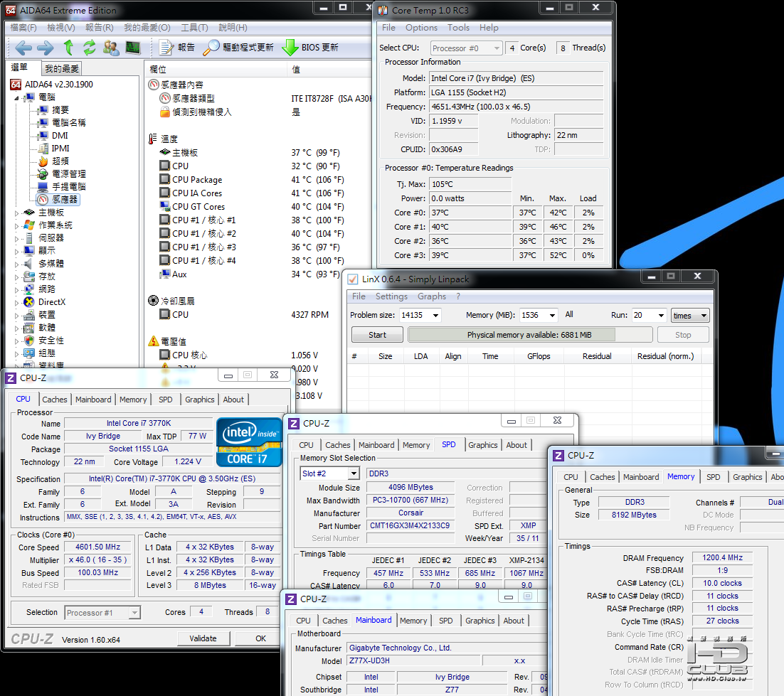The image size is (784, 696).
Task: Open the LinX Problem size dropdown
Action: 435,315
